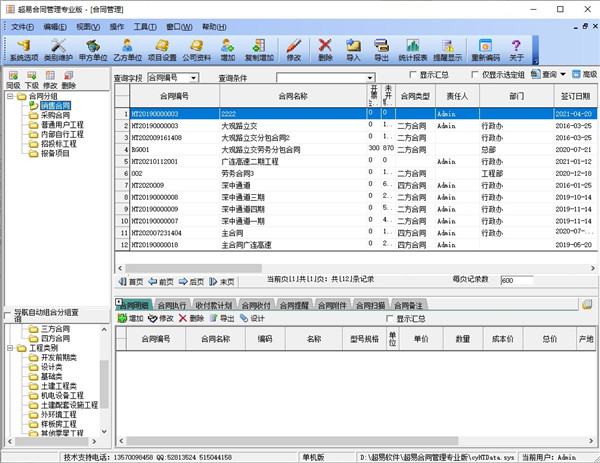
Task: Click 每页记录数 input field
Action: [x=517, y=280]
